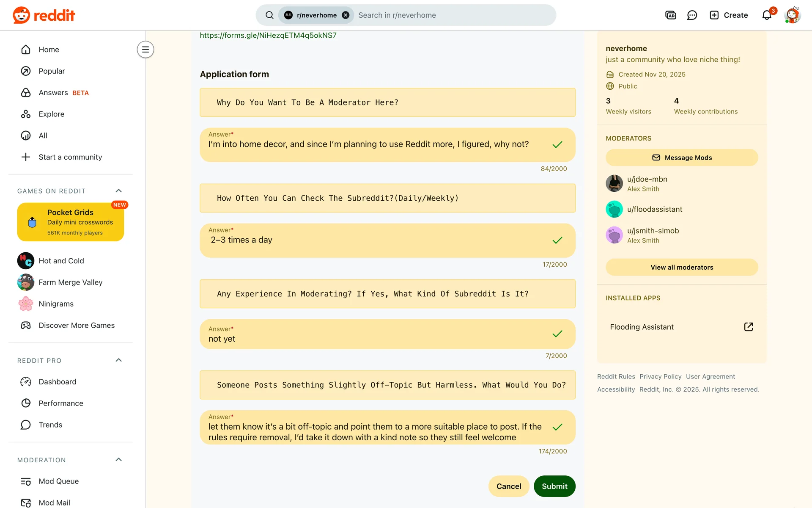Collapse the left sidebar with the menu button
This screenshot has width=812, height=508.
[x=145, y=50]
